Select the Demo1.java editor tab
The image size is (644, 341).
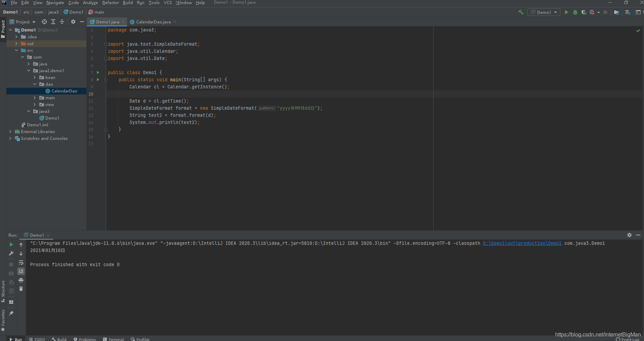click(107, 22)
